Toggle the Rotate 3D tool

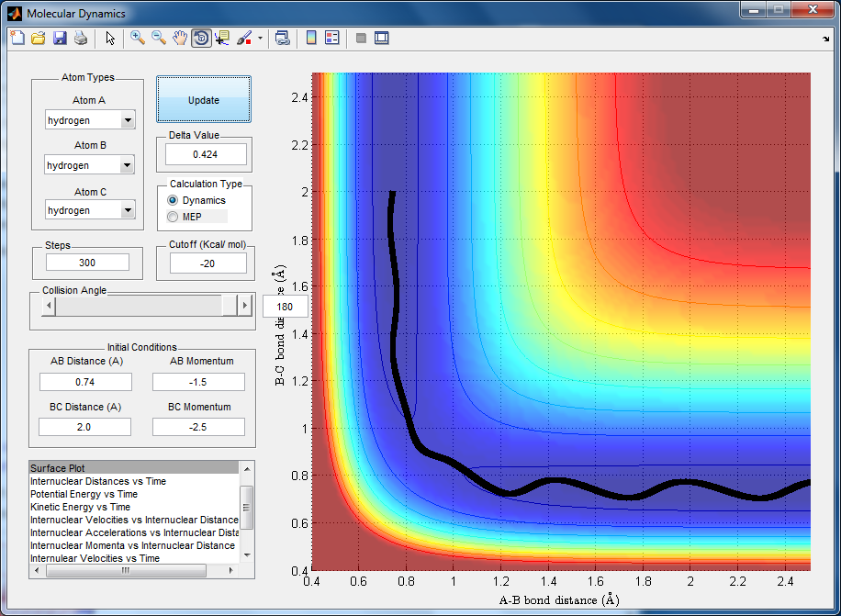click(x=201, y=38)
